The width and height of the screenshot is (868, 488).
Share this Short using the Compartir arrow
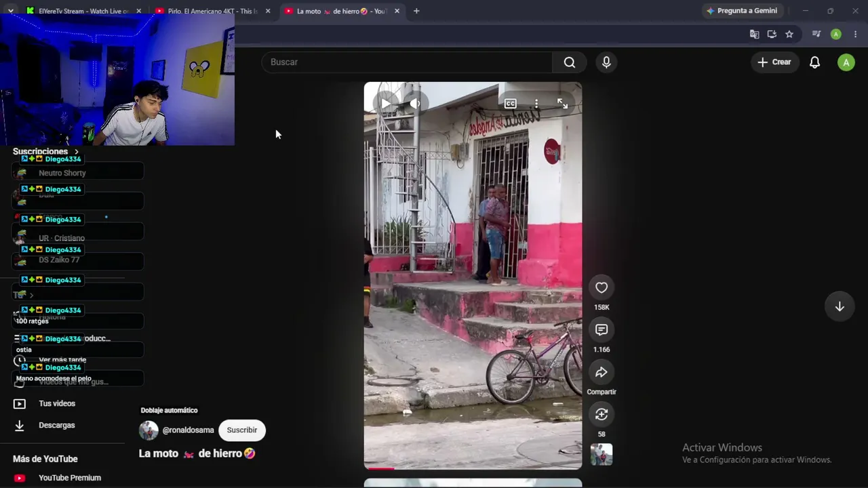point(601,372)
